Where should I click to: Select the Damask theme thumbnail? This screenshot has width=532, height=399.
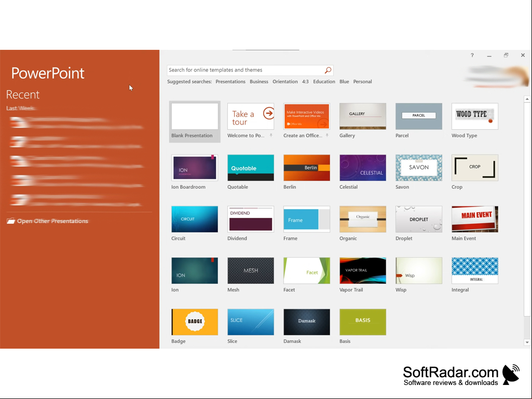pyautogui.click(x=307, y=322)
